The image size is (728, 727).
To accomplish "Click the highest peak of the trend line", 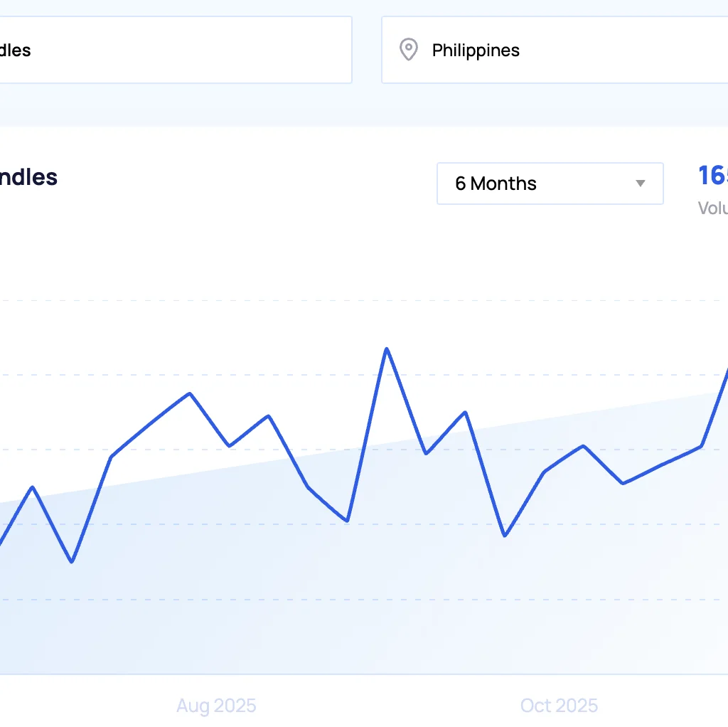I will point(387,349).
